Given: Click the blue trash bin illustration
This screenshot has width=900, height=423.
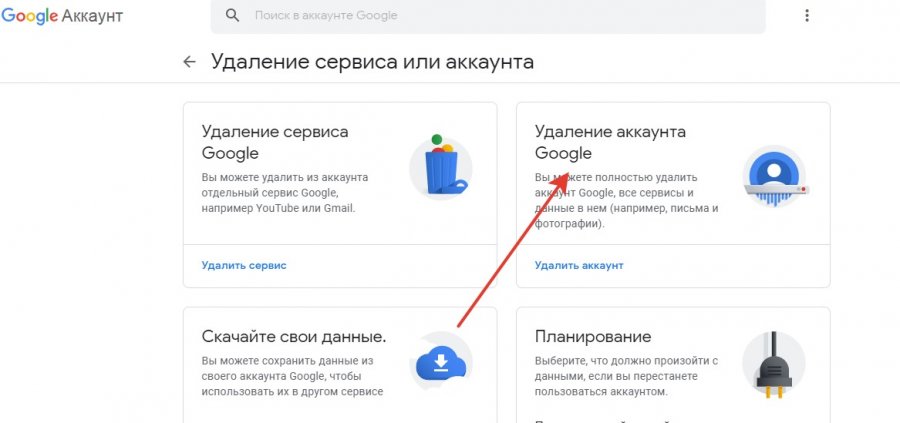Looking at the screenshot, I should click(x=441, y=167).
